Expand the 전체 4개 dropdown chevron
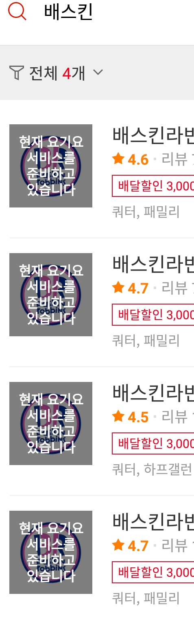The image size is (194, 644). [98, 73]
